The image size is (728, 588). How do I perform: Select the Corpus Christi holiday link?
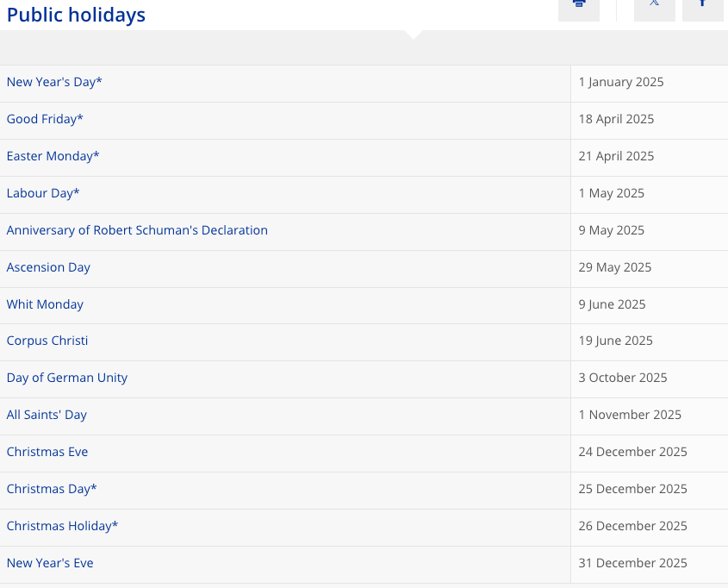coord(47,341)
